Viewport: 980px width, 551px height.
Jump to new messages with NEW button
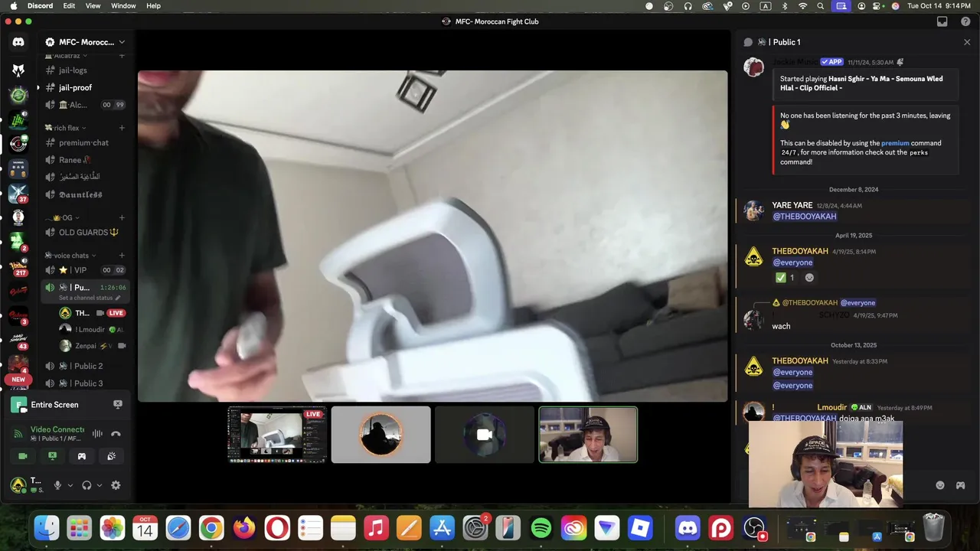(18, 379)
